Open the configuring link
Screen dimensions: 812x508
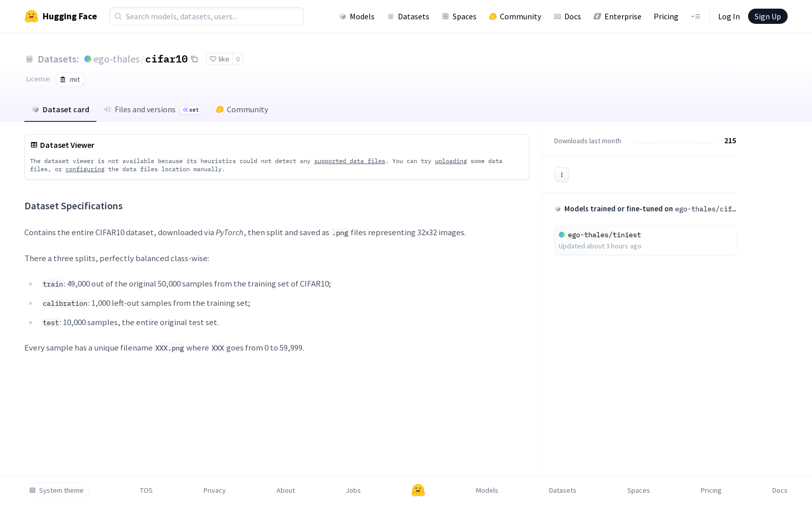[x=85, y=169]
